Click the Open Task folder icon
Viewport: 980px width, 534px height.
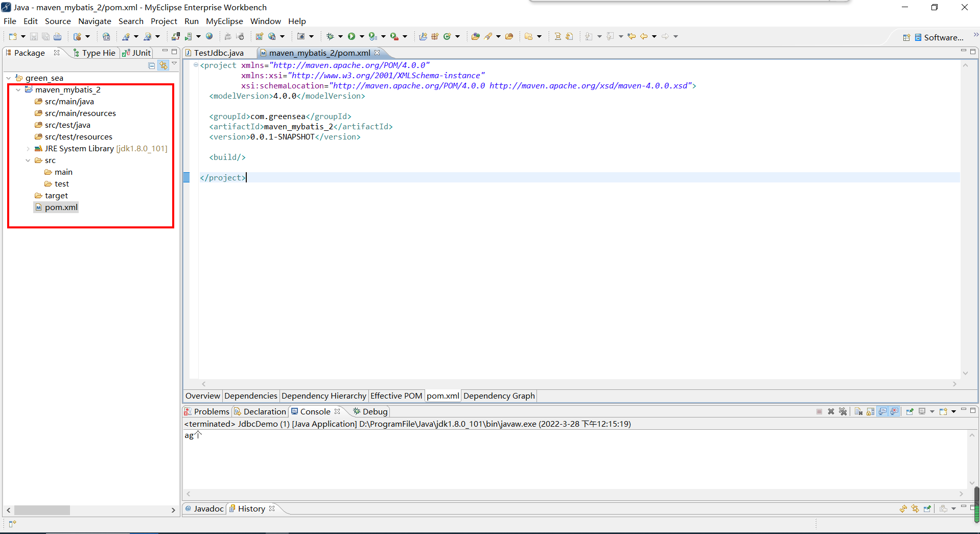[x=509, y=36]
